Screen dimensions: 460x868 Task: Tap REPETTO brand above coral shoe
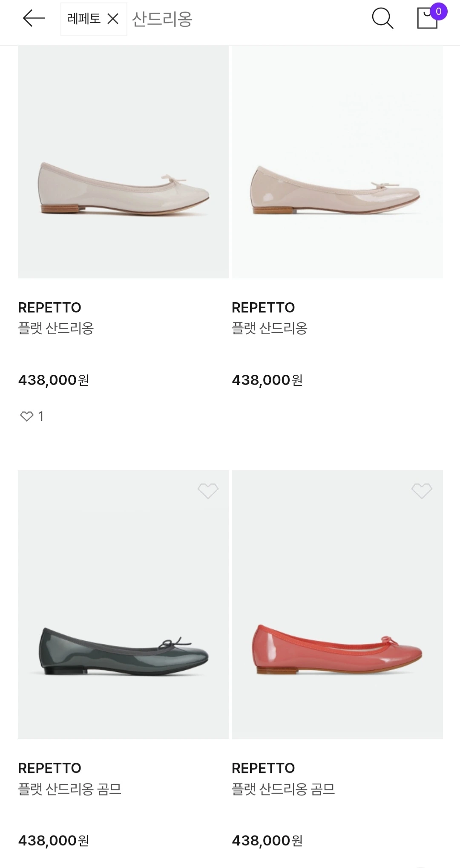[x=263, y=768]
